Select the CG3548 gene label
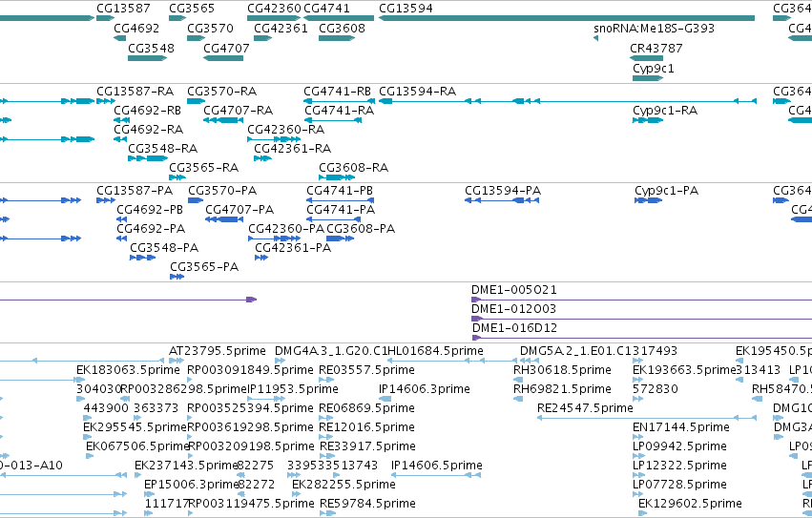812x518 pixels. 151,48
